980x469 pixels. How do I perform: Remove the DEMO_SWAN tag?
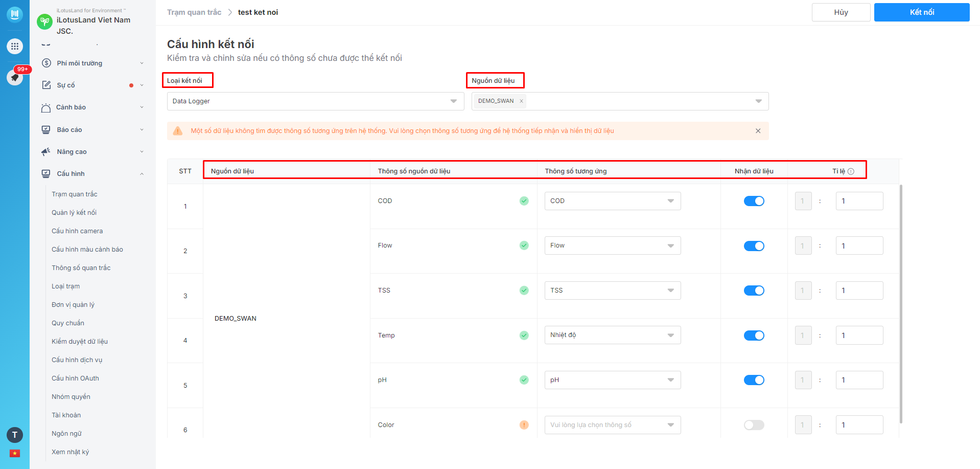coord(521,101)
